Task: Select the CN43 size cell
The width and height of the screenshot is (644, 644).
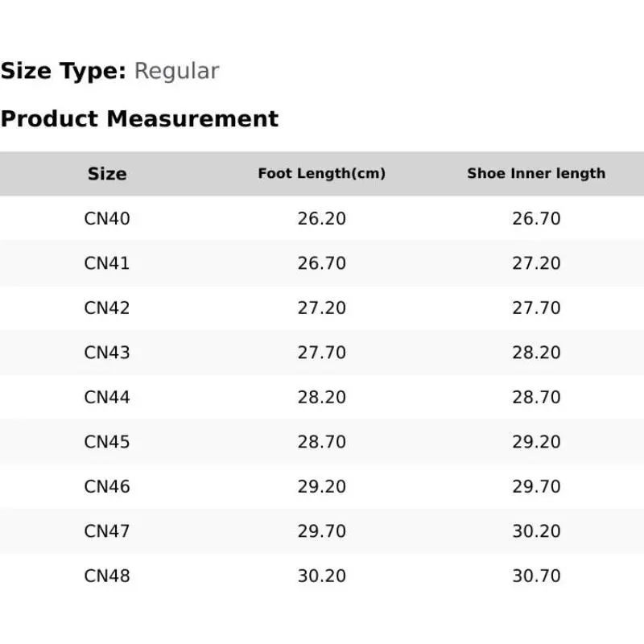Action: tap(107, 353)
